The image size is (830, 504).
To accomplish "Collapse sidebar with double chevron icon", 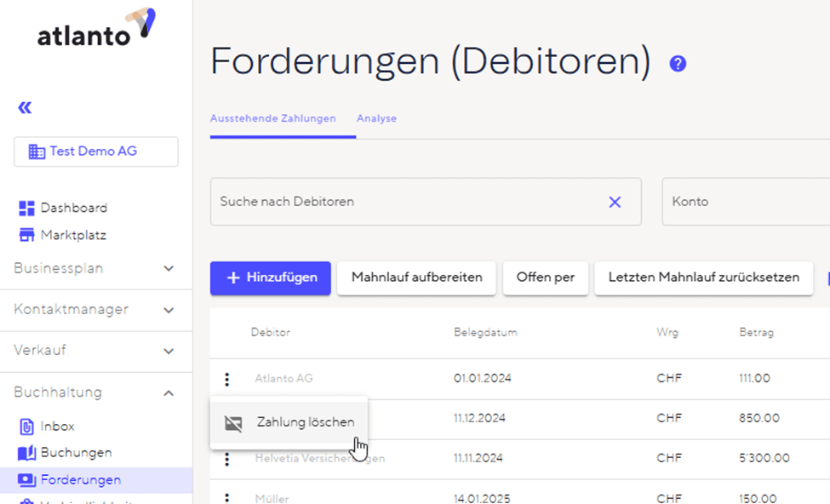I will click(x=25, y=107).
